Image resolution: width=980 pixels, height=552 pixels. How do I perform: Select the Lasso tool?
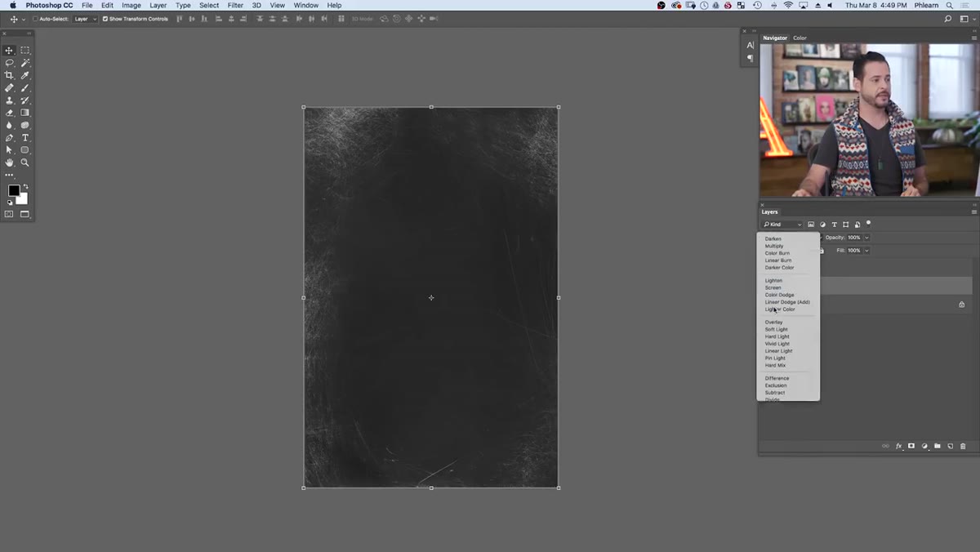(9, 63)
